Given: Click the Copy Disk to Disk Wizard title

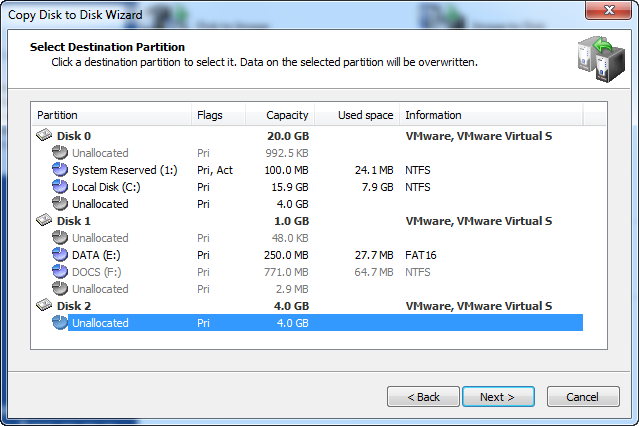Looking at the screenshot, I should pos(75,15).
